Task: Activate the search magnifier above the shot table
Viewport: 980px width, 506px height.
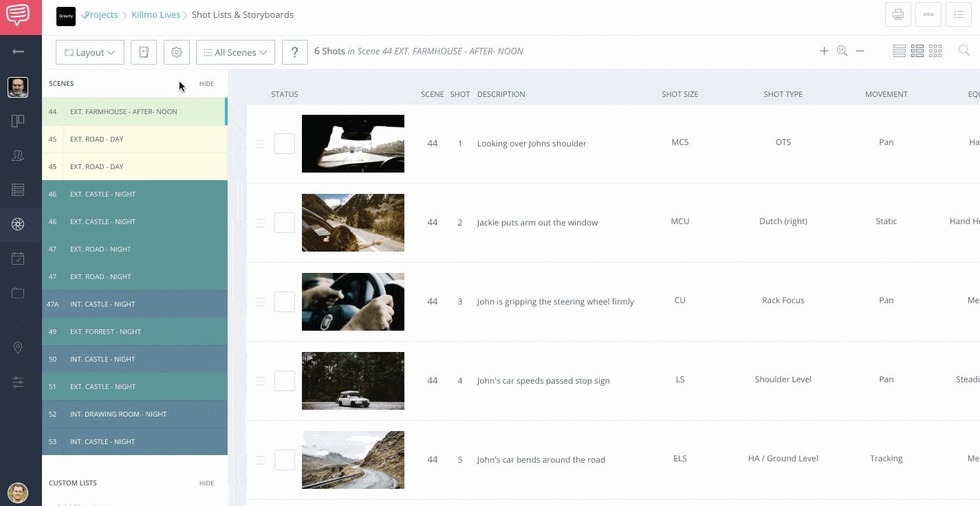Action: (x=963, y=50)
